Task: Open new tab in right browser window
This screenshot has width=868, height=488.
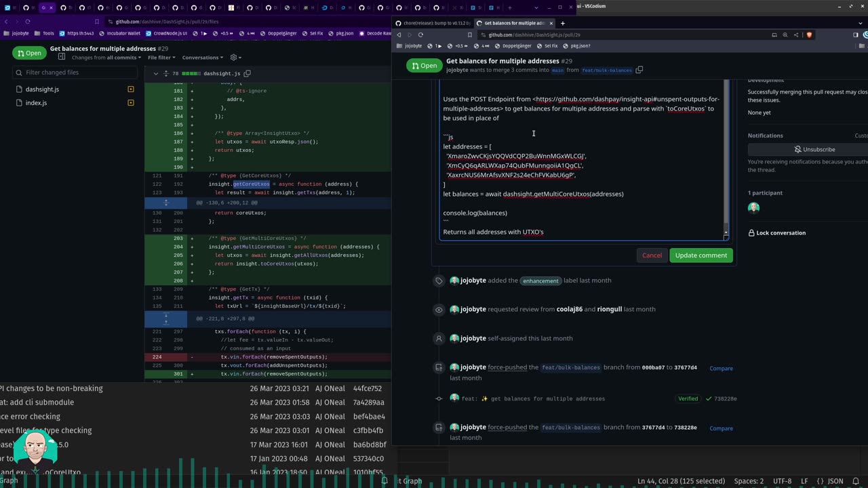Action: [x=562, y=23]
